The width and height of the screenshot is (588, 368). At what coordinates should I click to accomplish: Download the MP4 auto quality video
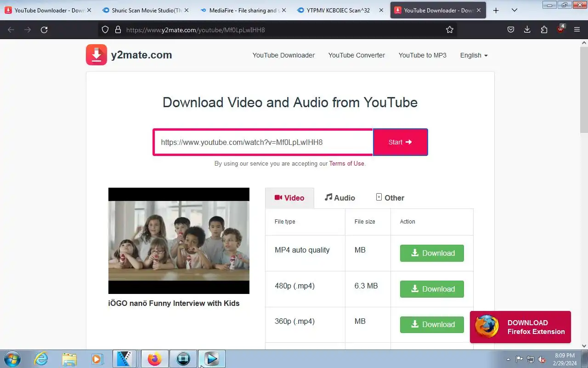pos(432,253)
